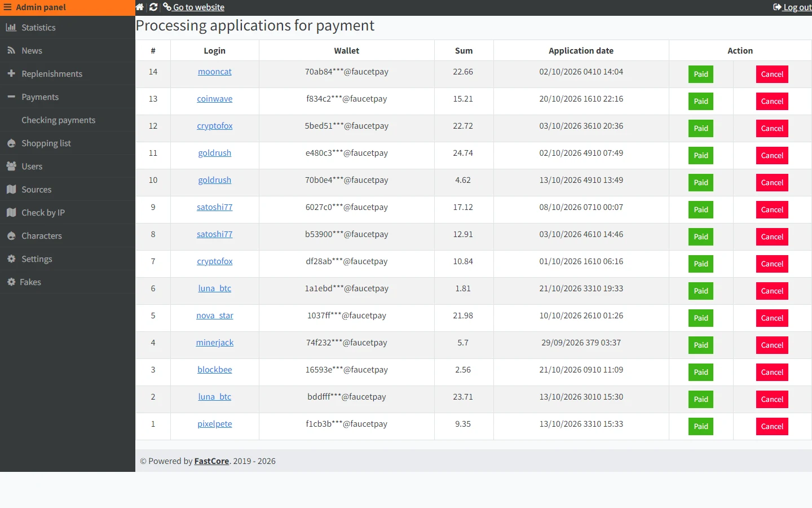Screen dimensions: 812x508
Task: Click the Sources map icon
Action: point(11,189)
